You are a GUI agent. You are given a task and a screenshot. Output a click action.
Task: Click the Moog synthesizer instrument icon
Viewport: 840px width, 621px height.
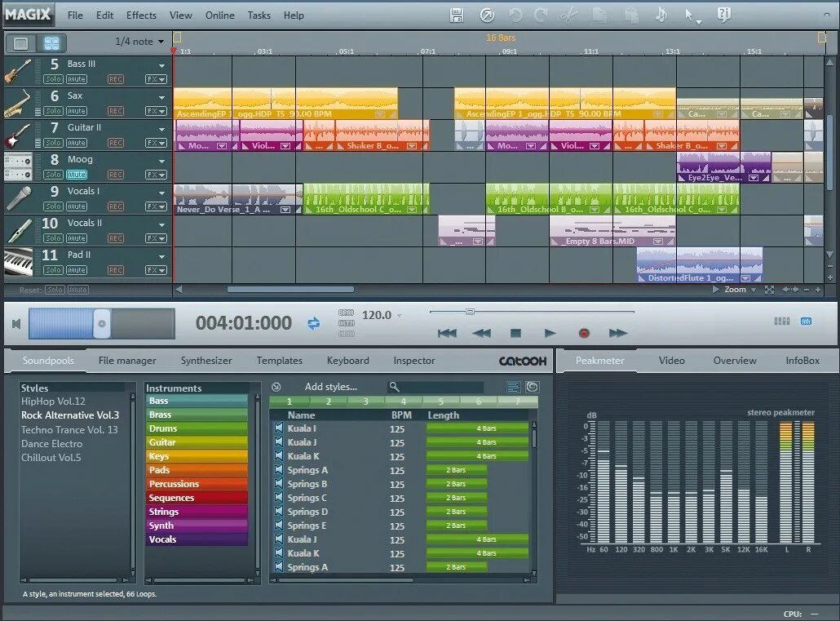click(x=18, y=166)
